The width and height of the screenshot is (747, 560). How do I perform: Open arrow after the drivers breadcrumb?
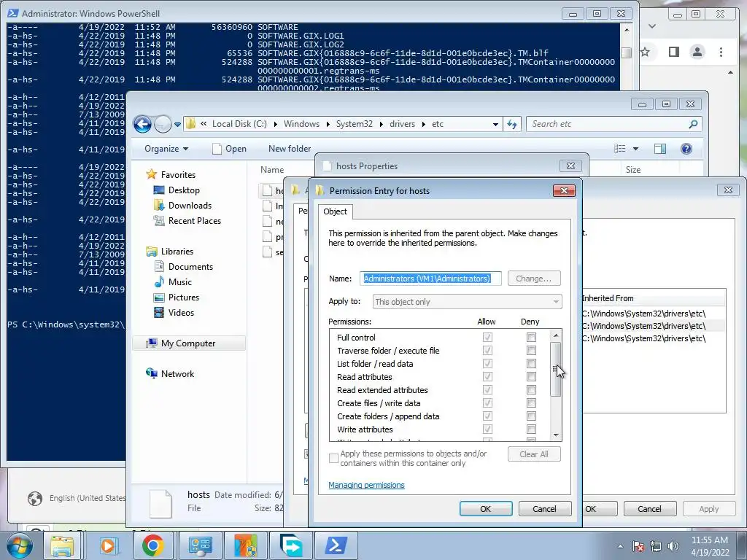point(424,124)
